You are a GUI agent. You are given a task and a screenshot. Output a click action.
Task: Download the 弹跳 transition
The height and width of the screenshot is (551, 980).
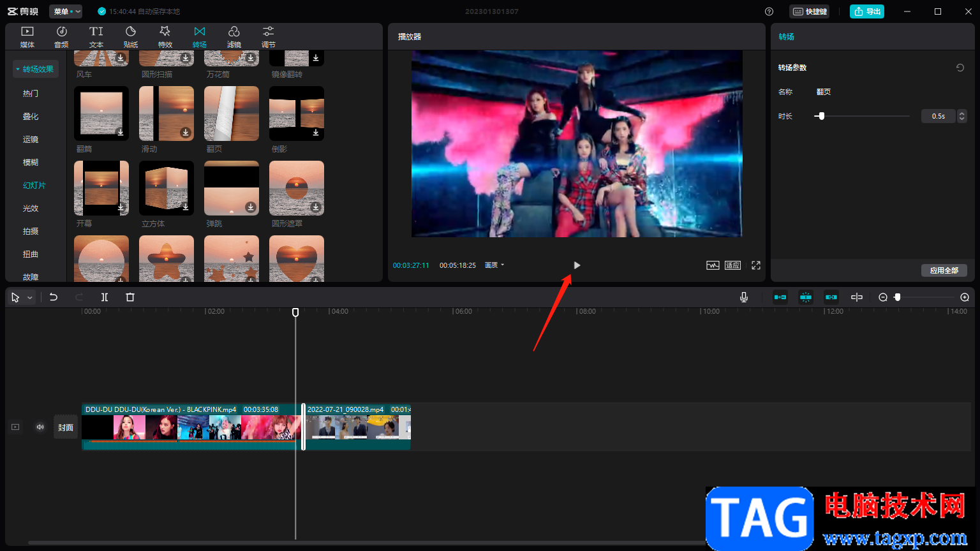point(250,207)
